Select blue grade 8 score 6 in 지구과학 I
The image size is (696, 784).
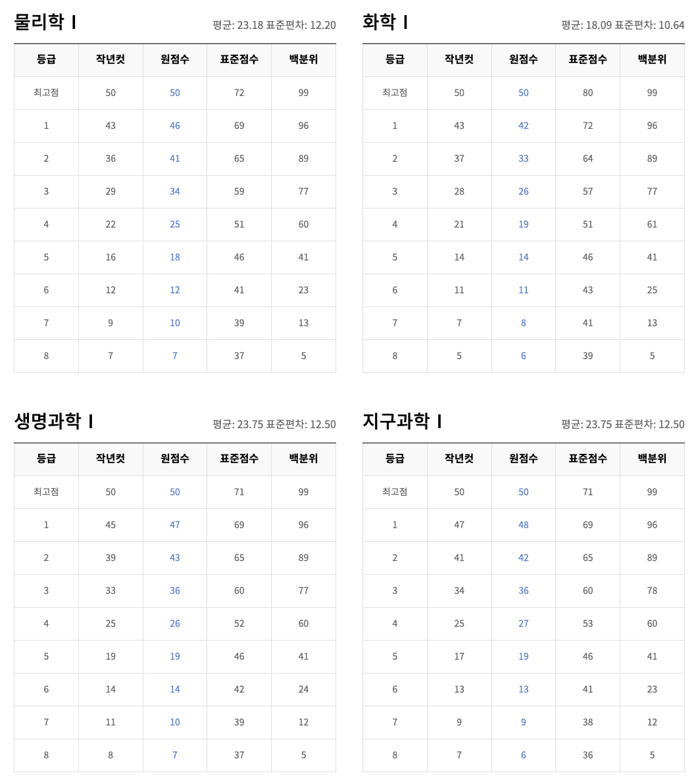(523, 755)
